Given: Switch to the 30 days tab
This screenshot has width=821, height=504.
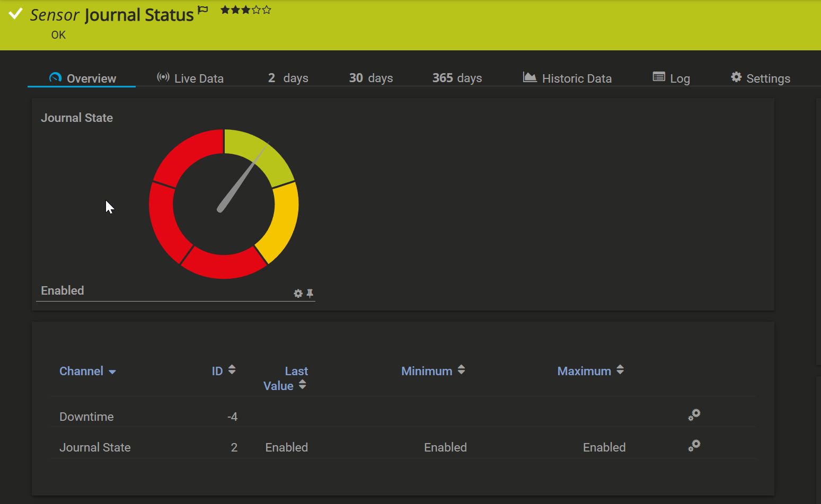Looking at the screenshot, I should point(370,77).
